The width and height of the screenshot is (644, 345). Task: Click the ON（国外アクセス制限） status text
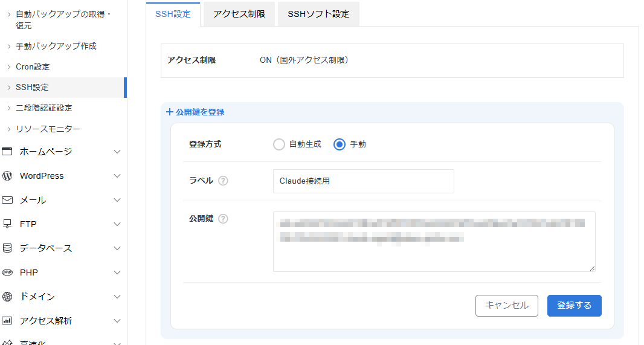304,60
